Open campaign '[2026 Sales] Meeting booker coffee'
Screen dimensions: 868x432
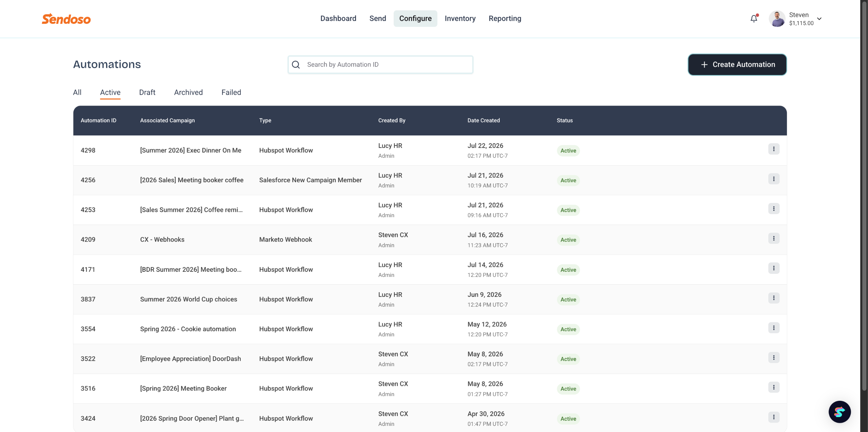click(192, 180)
